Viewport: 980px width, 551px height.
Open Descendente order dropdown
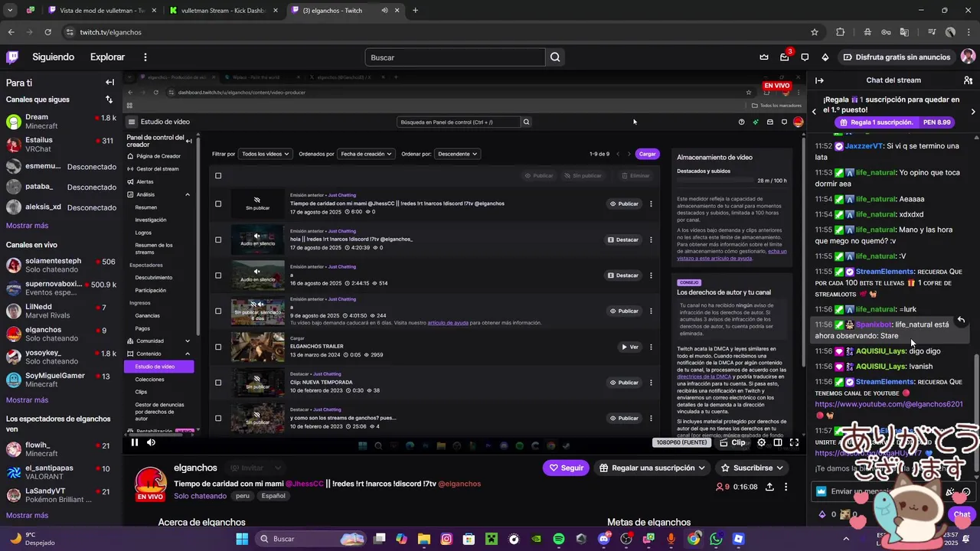[x=457, y=154]
